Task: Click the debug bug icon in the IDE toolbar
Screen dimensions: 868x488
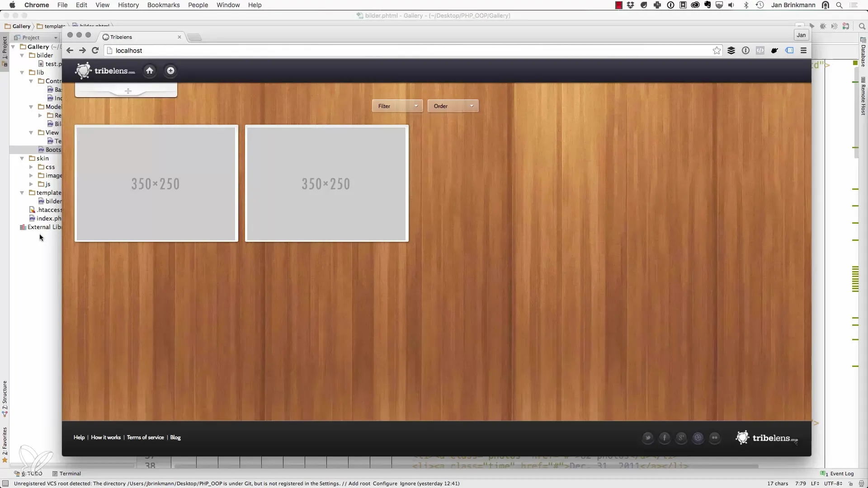Action: coord(823,26)
